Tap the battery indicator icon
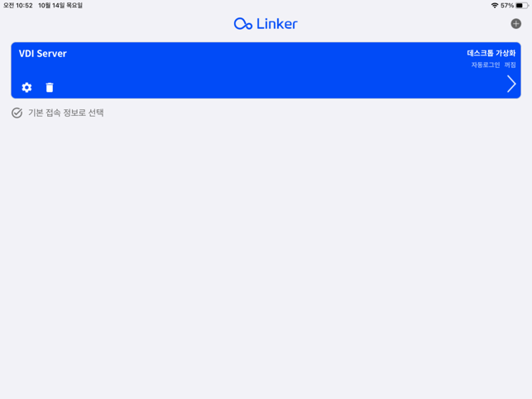 (522, 6)
